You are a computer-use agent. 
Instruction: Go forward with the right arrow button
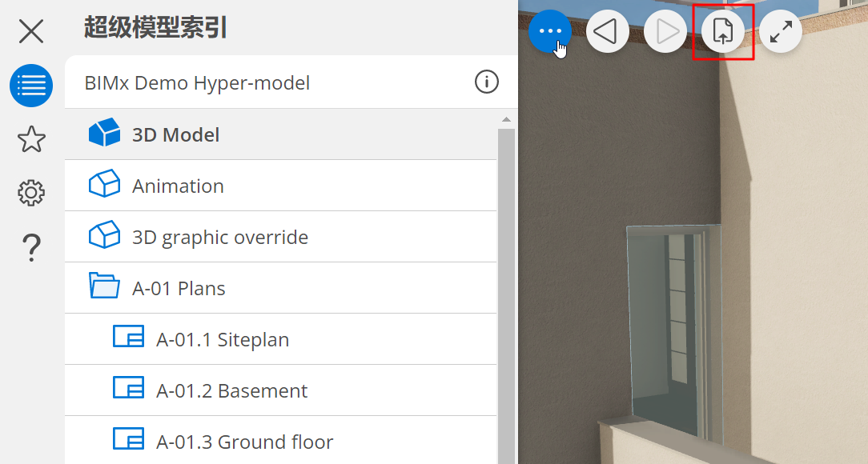pos(665,31)
